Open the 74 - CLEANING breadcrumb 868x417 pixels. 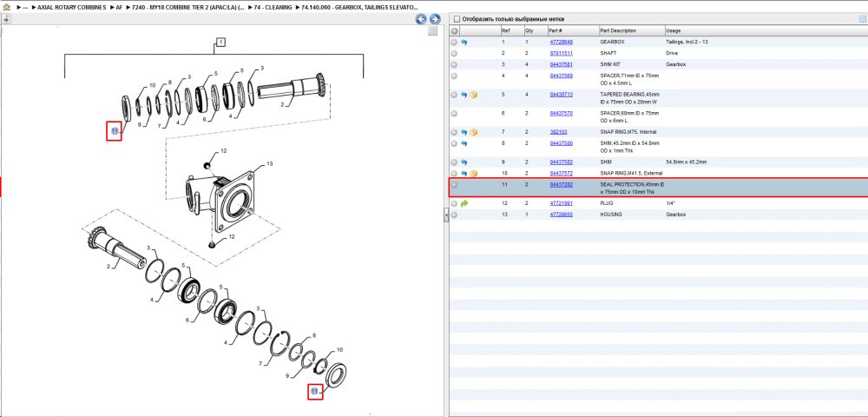pos(273,7)
